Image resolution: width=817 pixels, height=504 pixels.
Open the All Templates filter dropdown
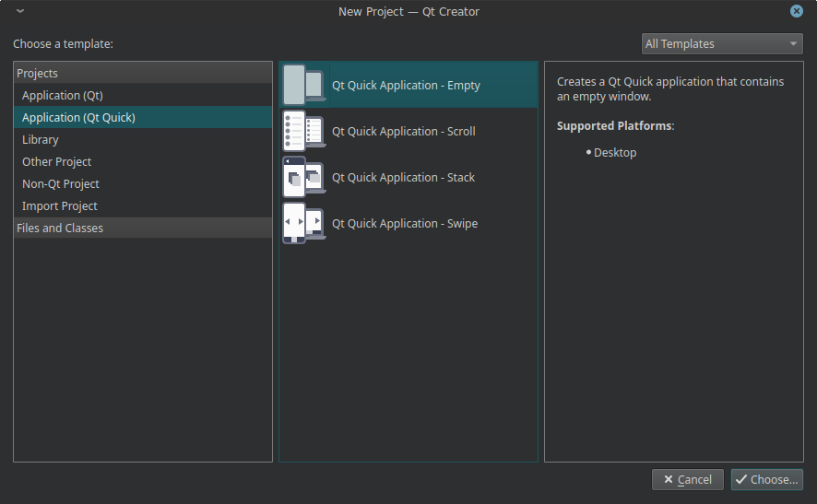pyautogui.click(x=722, y=43)
